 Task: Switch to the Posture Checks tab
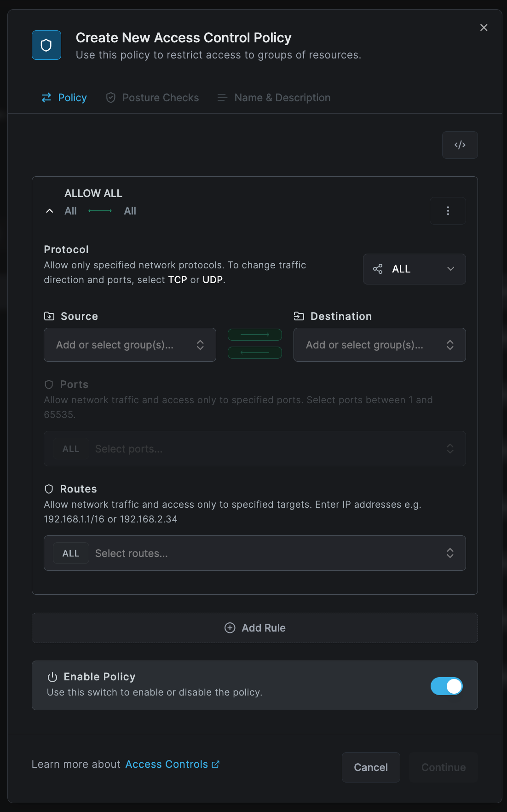click(x=152, y=98)
